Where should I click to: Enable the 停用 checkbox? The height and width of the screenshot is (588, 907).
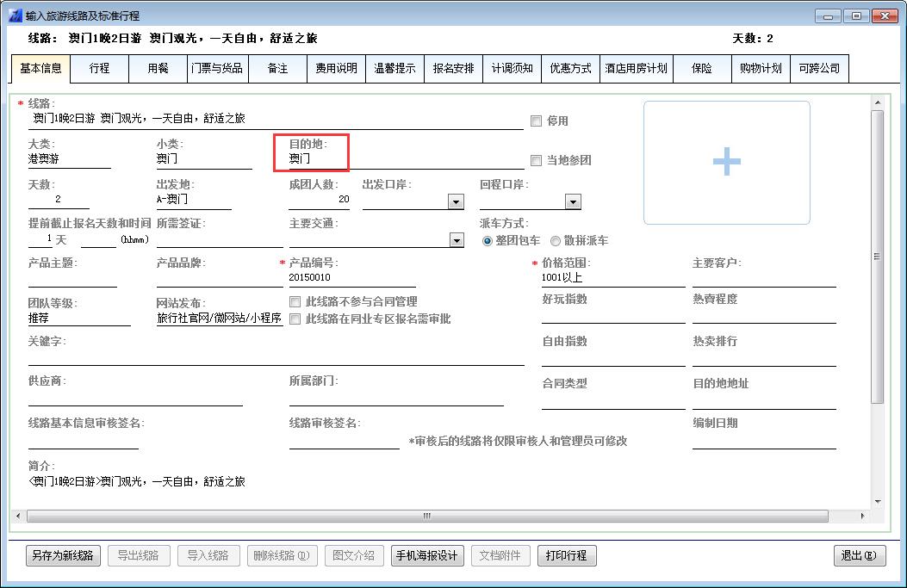click(536, 121)
